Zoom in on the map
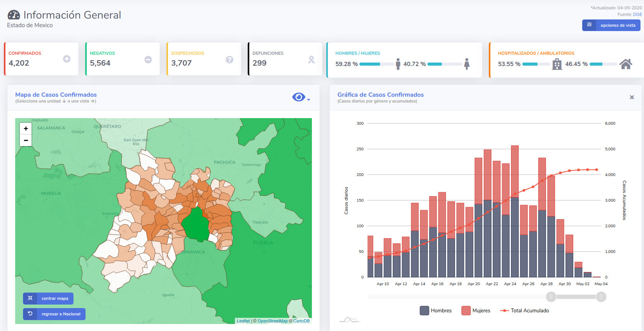This screenshot has width=644, height=331. [26, 129]
